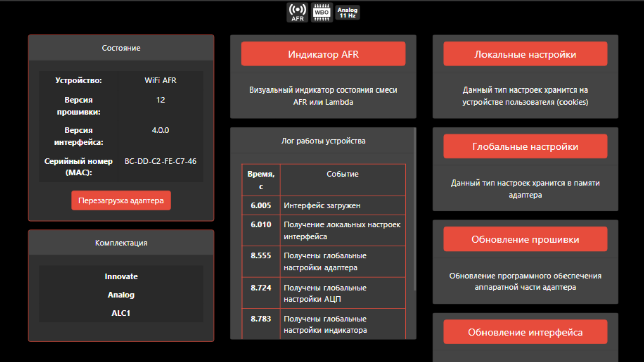Click the Analog 11 Hz indicator
Image resolution: width=644 pixels, height=362 pixels.
tap(347, 12)
